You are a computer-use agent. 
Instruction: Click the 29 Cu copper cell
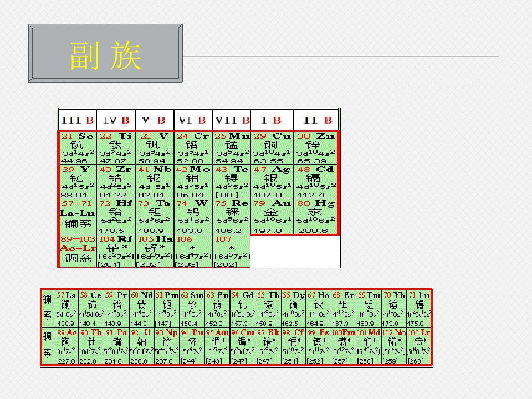coord(272,148)
